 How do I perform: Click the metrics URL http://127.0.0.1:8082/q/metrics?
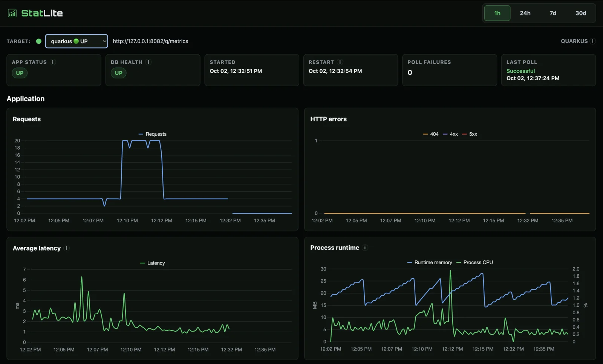click(150, 41)
